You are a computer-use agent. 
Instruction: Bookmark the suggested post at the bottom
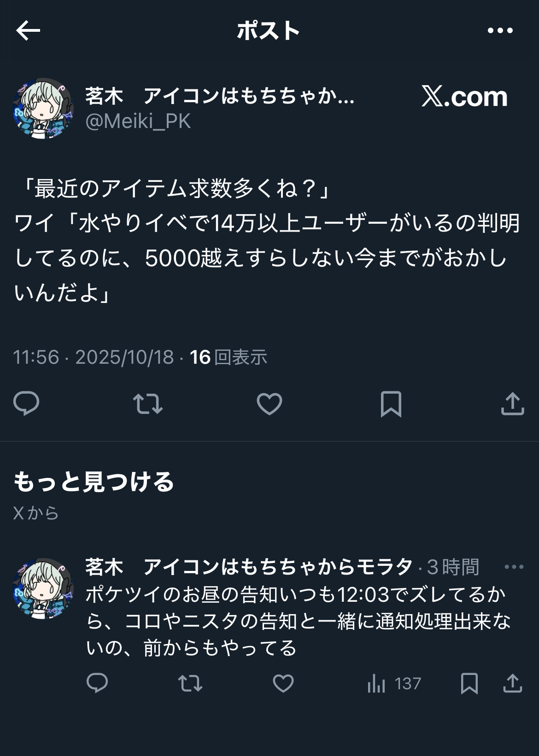point(469,683)
